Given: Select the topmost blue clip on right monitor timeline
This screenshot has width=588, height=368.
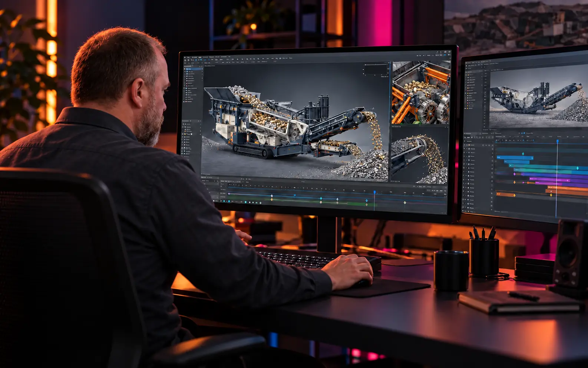Looking at the screenshot, I should [515, 158].
